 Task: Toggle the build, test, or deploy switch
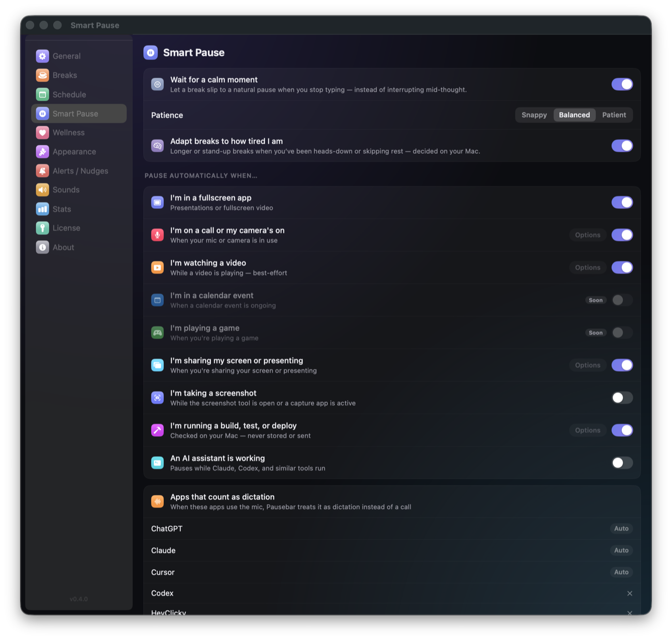pyautogui.click(x=622, y=430)
